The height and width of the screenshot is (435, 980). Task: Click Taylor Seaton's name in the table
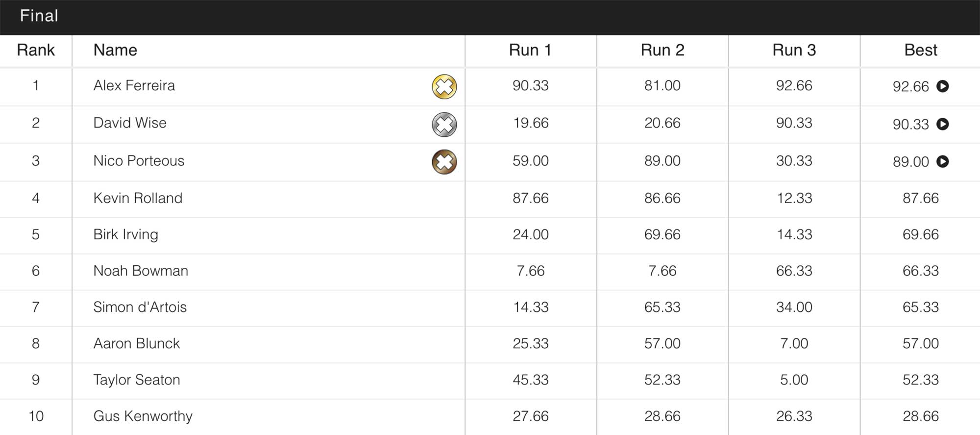[x=137, y=380]
